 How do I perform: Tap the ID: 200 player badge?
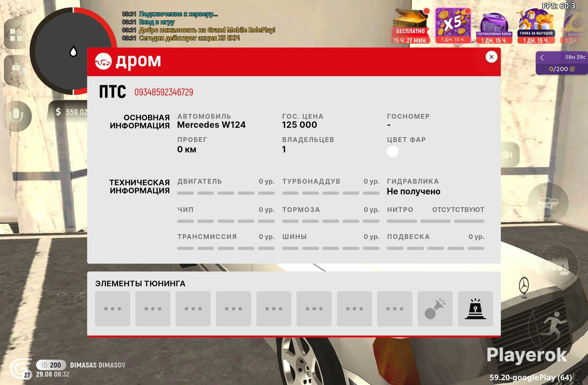[x=51, y=365]
